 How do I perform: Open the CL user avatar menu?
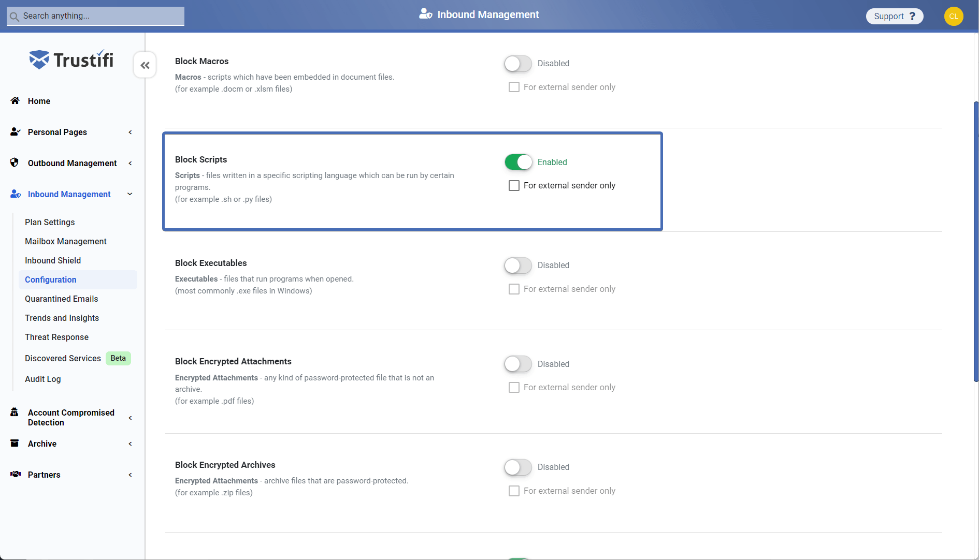point(954,16)
